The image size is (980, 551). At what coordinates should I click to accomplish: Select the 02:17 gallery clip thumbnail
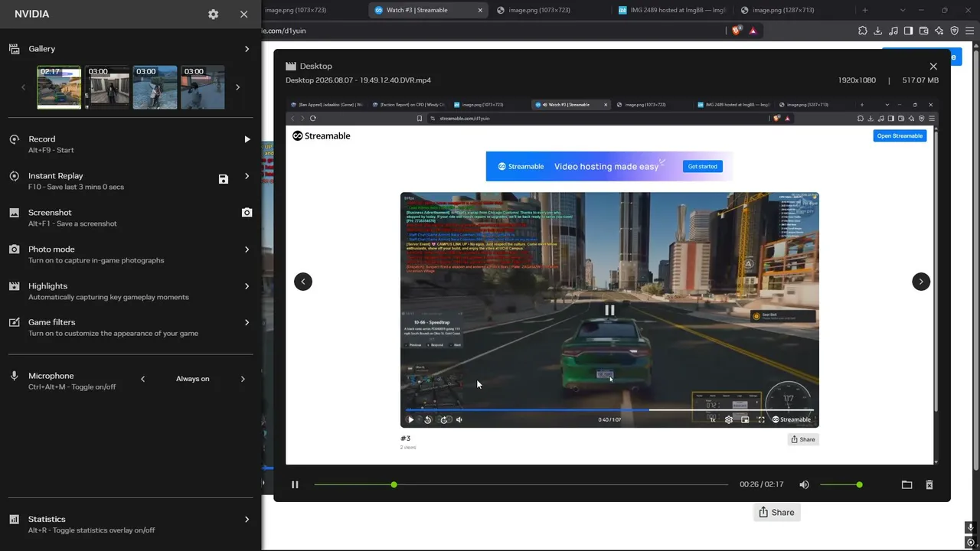click(x=59, y=87)
